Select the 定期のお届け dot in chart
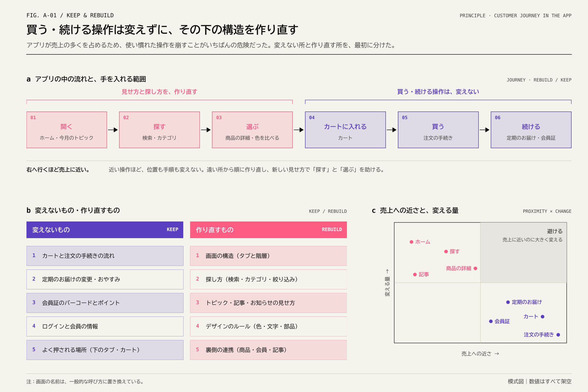This screenshot has width=588, height=392. (508, 302)
